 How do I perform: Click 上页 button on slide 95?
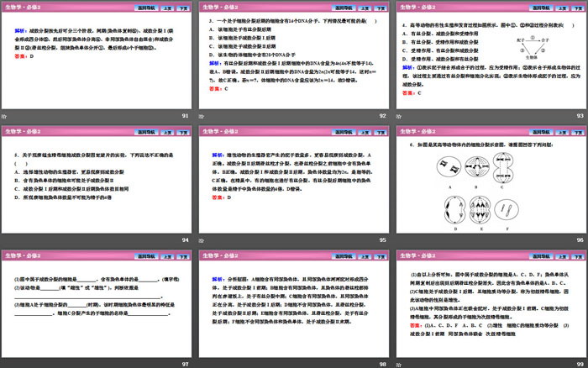pyautogui.click(x=365, y=132)
